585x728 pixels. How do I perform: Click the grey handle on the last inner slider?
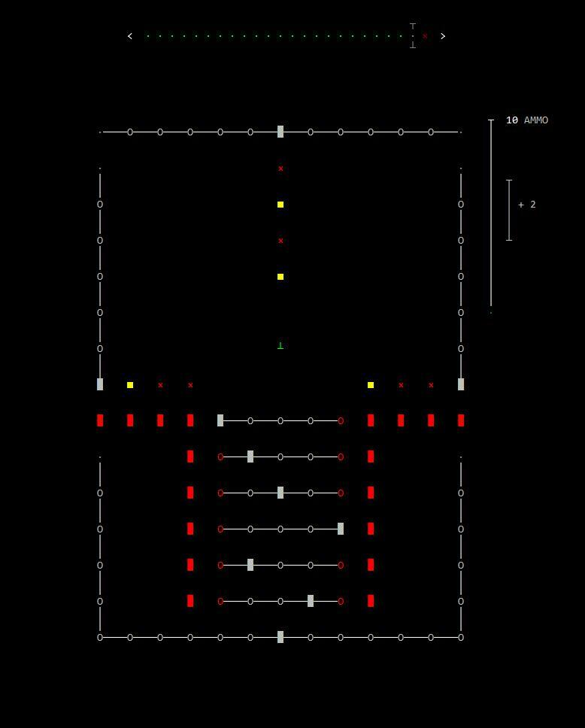point(311,601)
